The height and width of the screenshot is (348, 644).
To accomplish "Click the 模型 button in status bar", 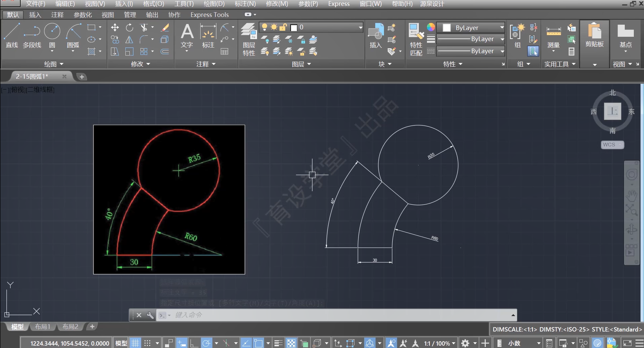I will click(121, 343).
